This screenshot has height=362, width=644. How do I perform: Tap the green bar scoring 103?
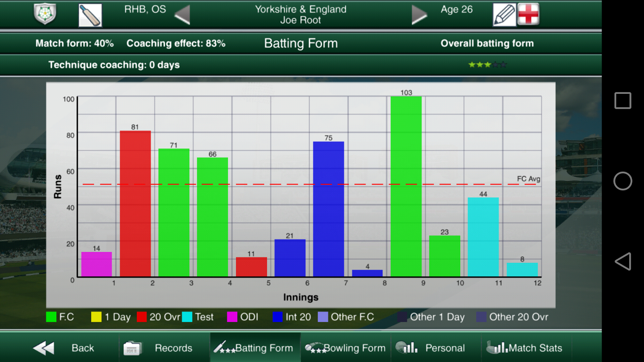click(406, 186)
